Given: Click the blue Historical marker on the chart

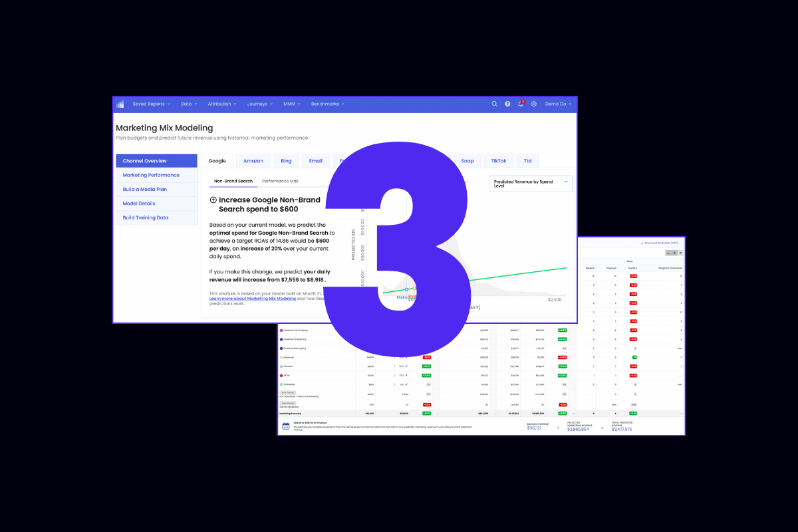Looking at the screenshot, I should (x=406, y=289).
